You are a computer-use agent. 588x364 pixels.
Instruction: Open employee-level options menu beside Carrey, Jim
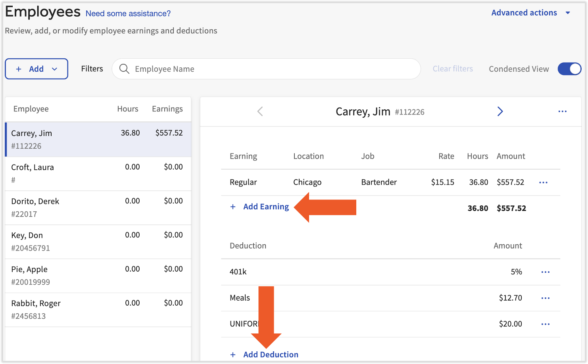pyautogui.click(x=562, y=112)
